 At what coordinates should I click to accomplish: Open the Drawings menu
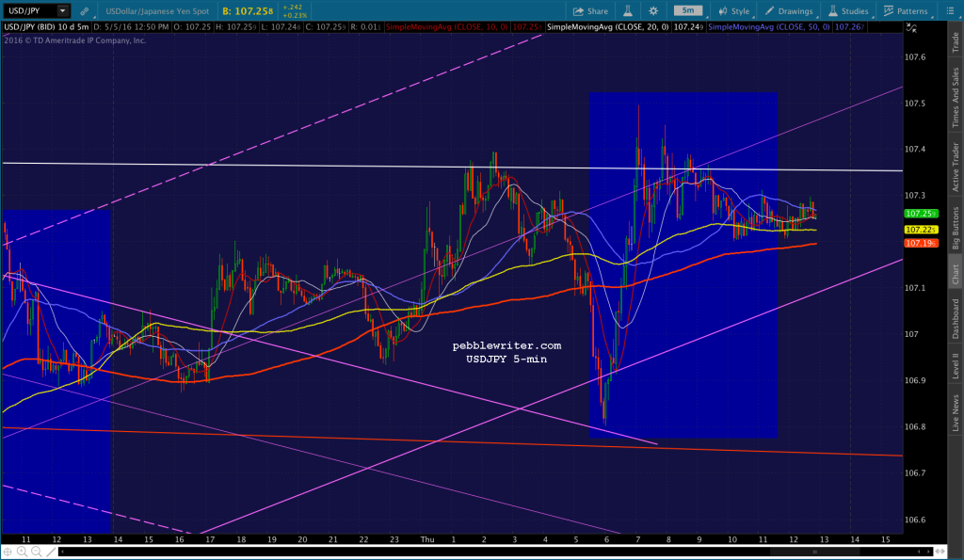pos(789,11)
